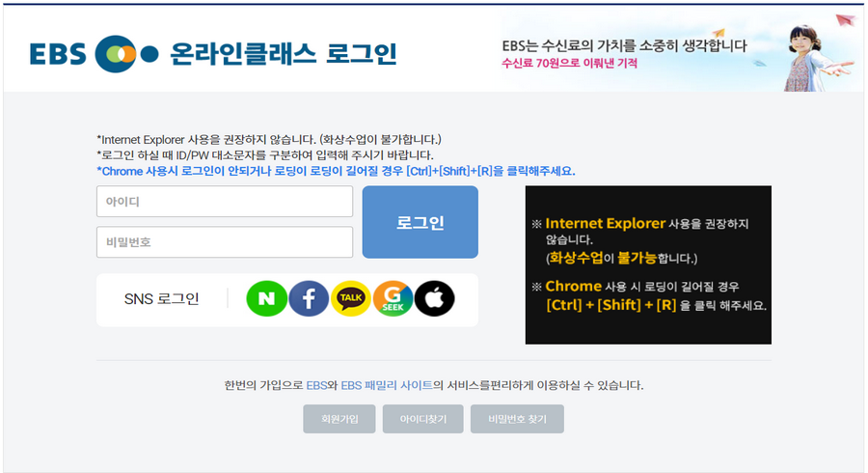Screen dimensions: 868x473
Task: Log in with the Naver icon
Action: (267, 299)
